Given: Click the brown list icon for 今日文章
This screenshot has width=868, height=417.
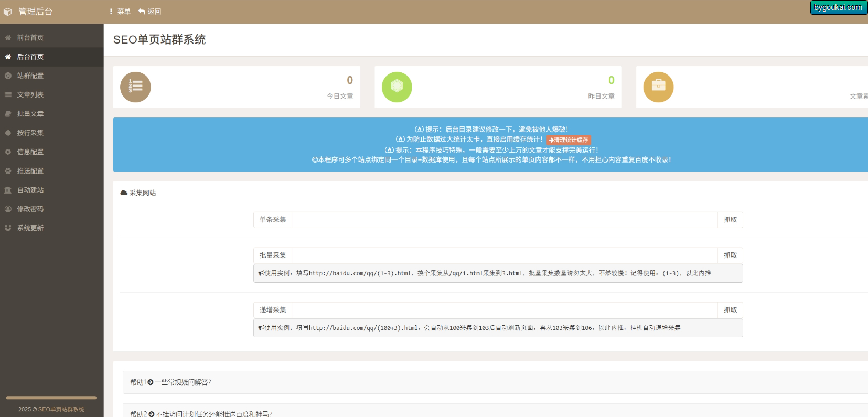Looking at the screenshot, I should (135, 87).
